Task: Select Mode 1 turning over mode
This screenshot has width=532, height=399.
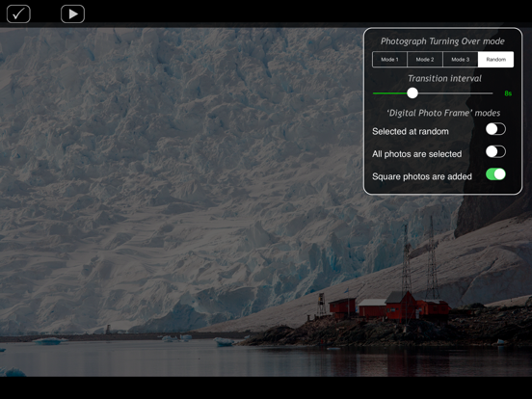Action: 389,60
